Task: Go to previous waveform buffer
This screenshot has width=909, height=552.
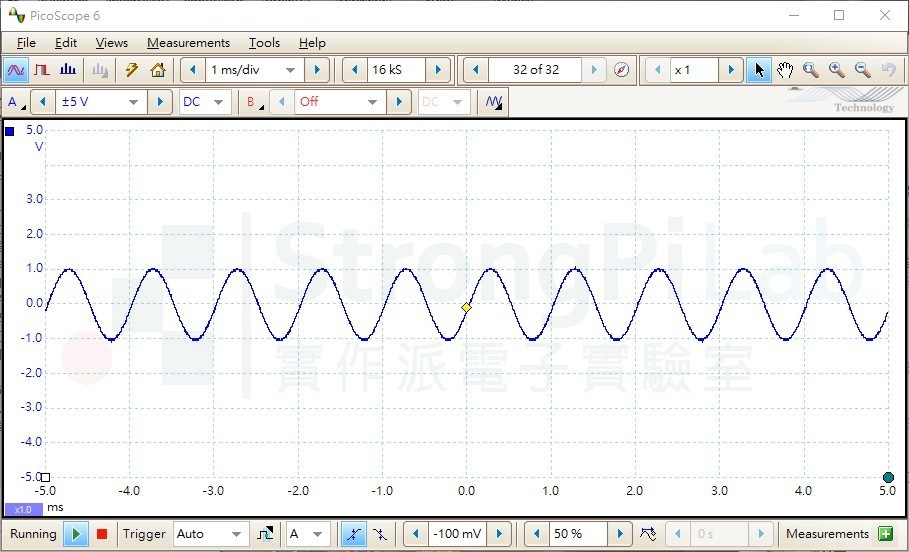Action: pos(476,70)
